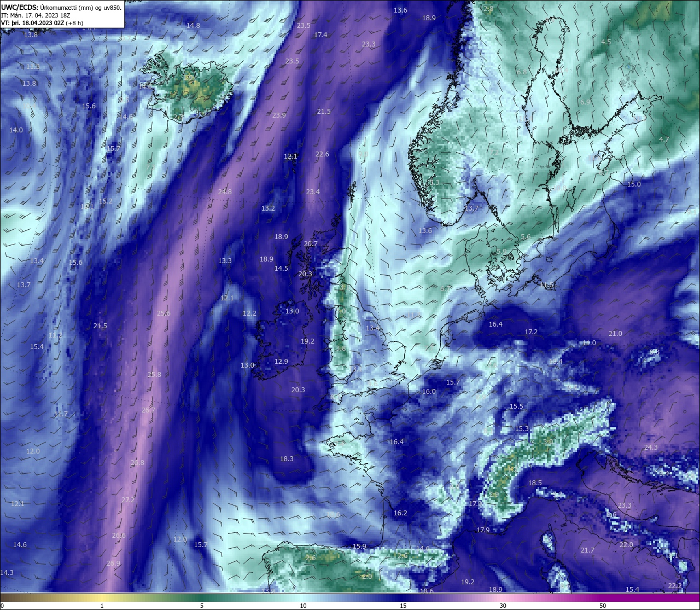This screenshot has width=700, height=610.
Task: Select the VT valid time line 02Z
Action: click(x=42, y=23)
